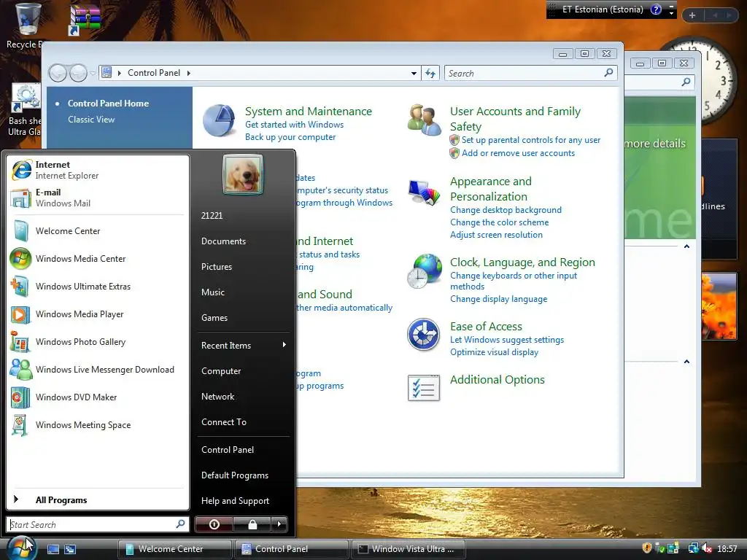This screenshot has height=560, width=747.
Task: Open Optimize visual display link
Action: [494, 352]
